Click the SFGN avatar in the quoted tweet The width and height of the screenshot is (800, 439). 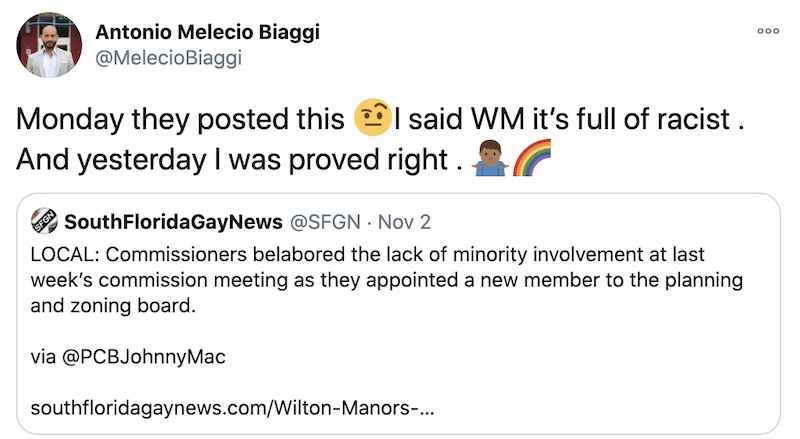pos(43,219)
